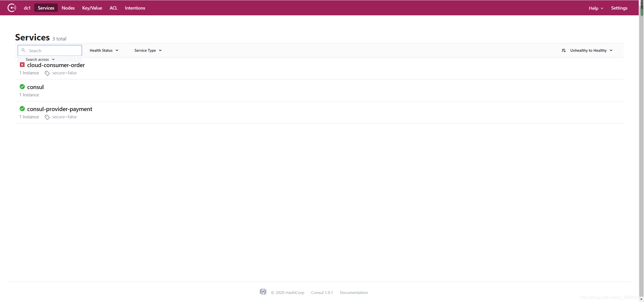Expand the Search across options
This screenshot has width=644, height=302.
pyautogui.click(x=40, y=59)
